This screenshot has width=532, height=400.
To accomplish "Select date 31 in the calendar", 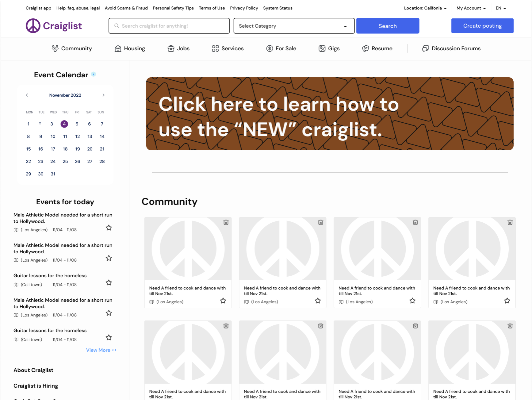I will click(53, 174).
